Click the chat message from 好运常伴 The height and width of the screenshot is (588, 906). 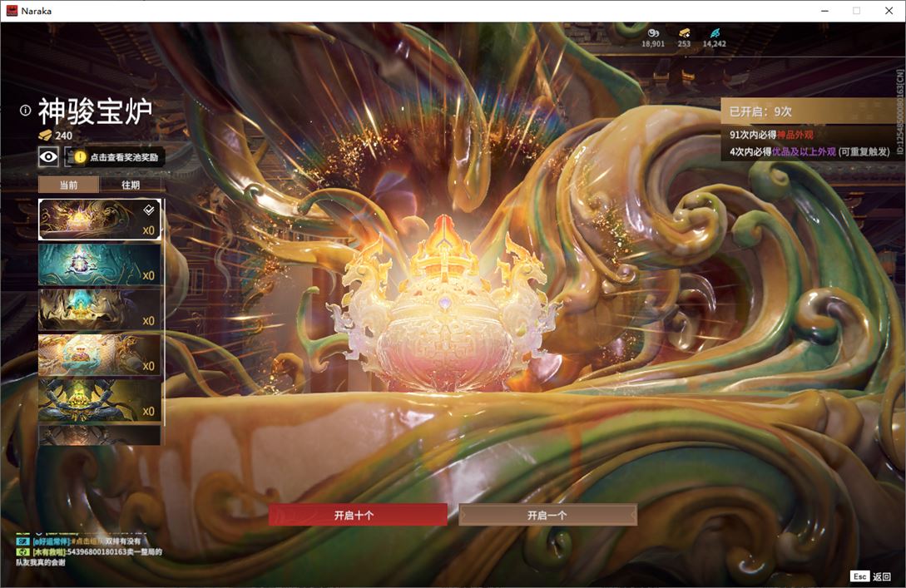tap(78, 541)
